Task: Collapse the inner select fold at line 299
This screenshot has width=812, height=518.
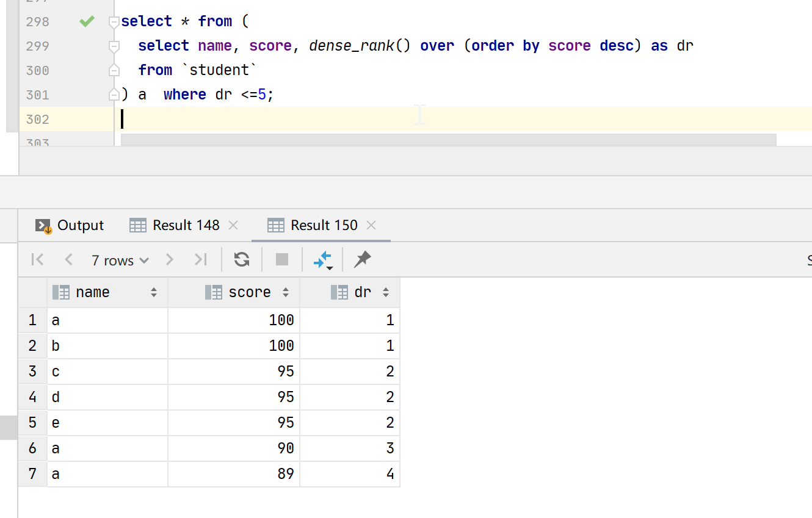Action: point(114,46)
